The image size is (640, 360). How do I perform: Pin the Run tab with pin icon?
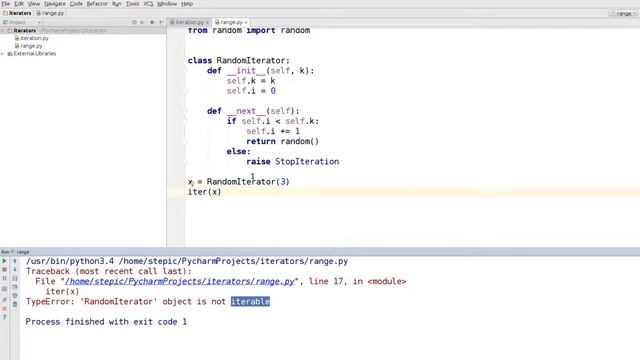[x=4, y=300]
